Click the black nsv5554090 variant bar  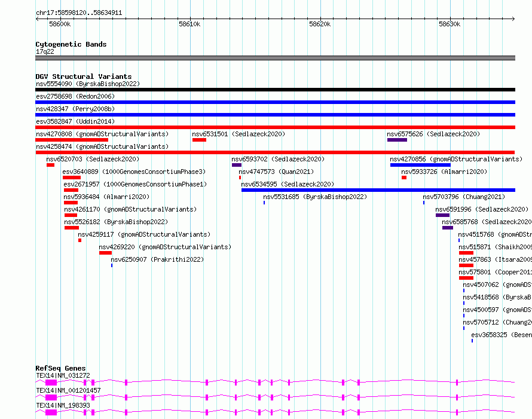tap(275, 90)
